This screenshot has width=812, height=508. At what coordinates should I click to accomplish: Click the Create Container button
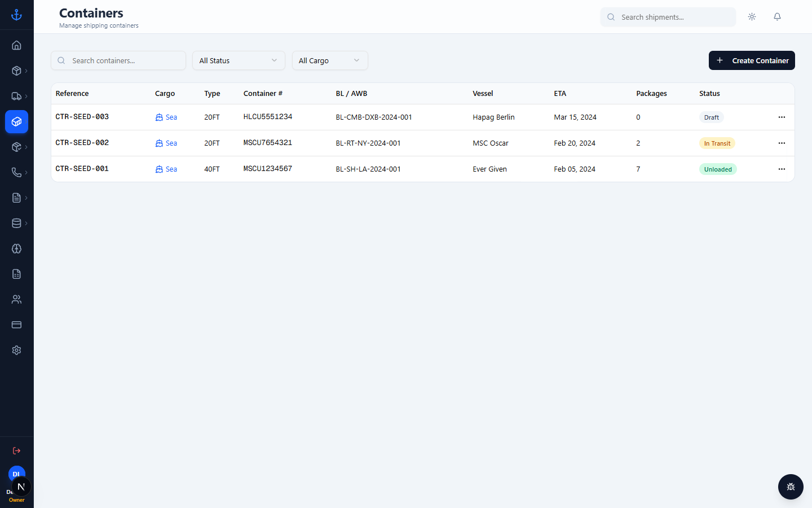[x=752, y=60]
